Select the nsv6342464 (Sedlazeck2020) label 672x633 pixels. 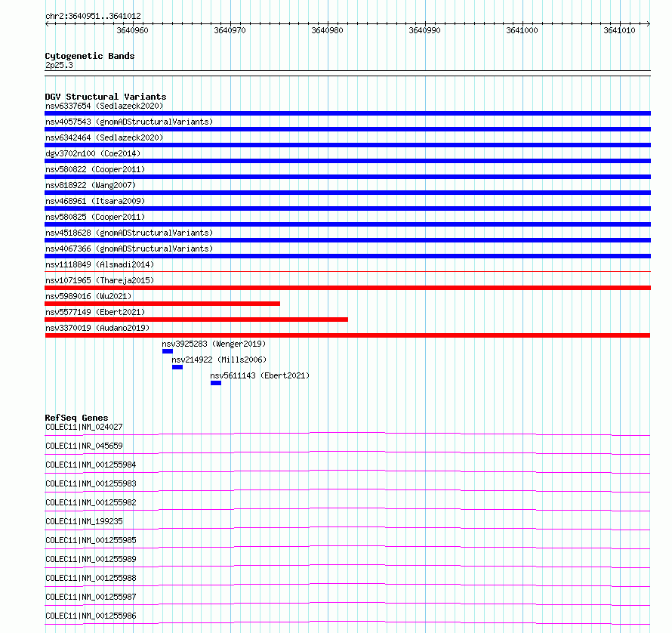[104, 137]
